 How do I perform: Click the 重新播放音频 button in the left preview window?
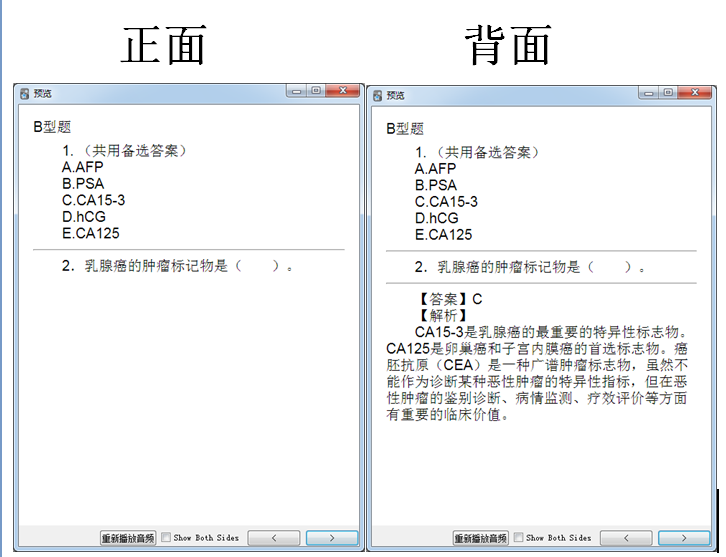(128, 538)
